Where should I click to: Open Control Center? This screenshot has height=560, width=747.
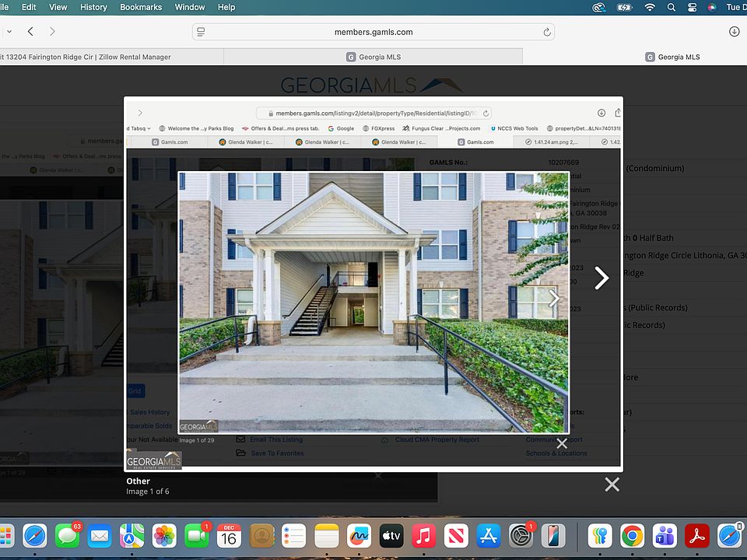pyautogui.click(x=693, y=7)
